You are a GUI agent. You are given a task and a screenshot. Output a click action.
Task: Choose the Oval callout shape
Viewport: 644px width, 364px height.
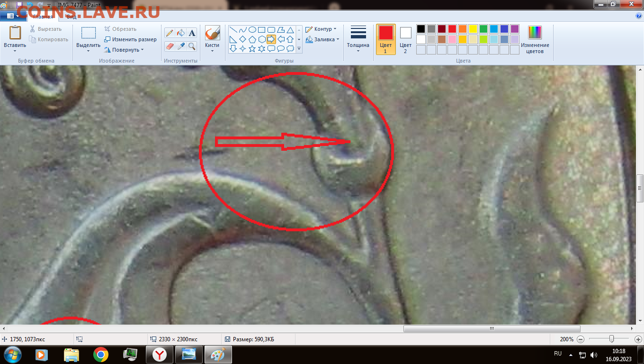point(281,48)
